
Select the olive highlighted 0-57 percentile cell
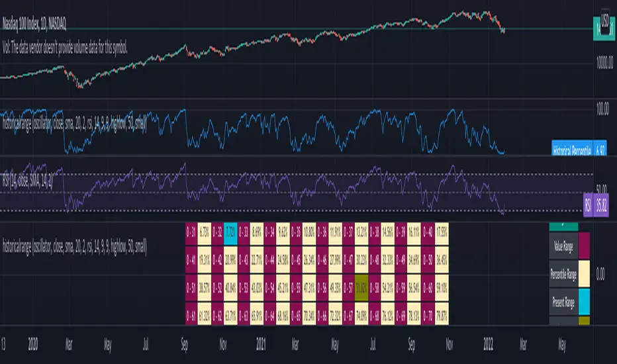[361, 288]
